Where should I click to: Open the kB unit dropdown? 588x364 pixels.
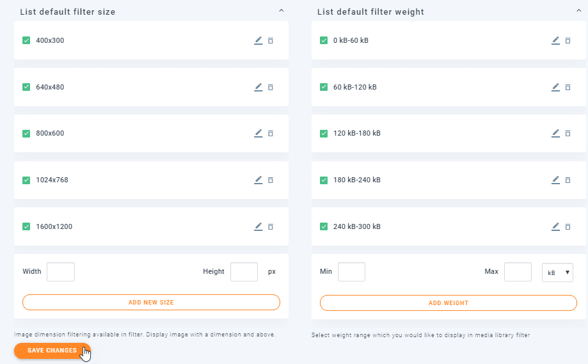coord(557,272)
